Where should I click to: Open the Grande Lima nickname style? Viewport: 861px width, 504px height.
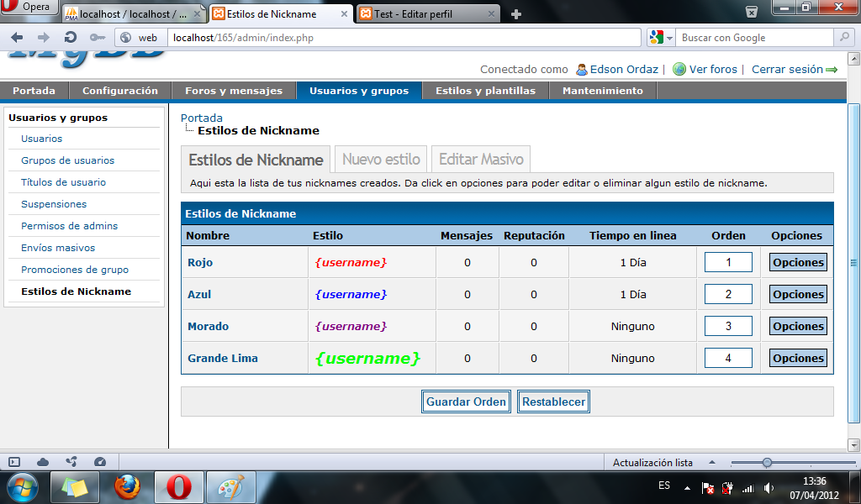[x=222, y=358]
